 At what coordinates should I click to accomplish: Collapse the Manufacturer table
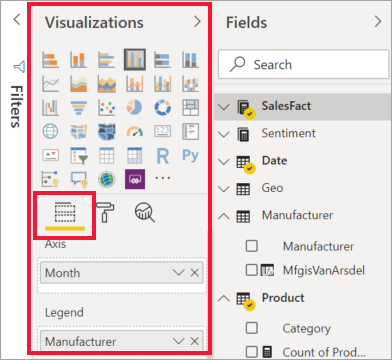click(224, 216)
